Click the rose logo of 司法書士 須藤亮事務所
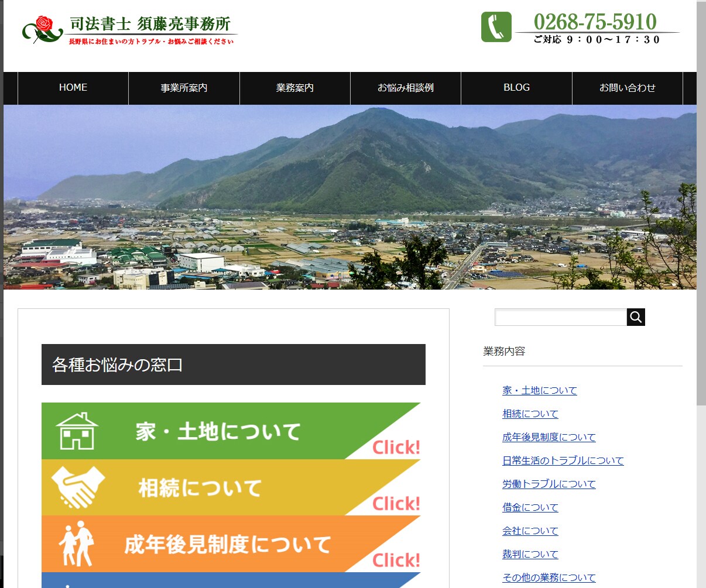Image resolution: width=706 pixels, height=588 pixels. click(x=42, y=29)
